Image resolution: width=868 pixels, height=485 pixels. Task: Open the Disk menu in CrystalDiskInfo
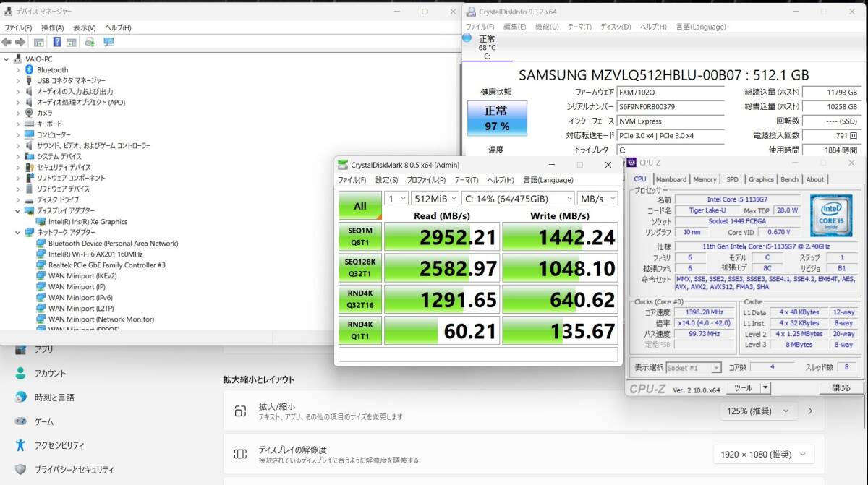[616, 27]
